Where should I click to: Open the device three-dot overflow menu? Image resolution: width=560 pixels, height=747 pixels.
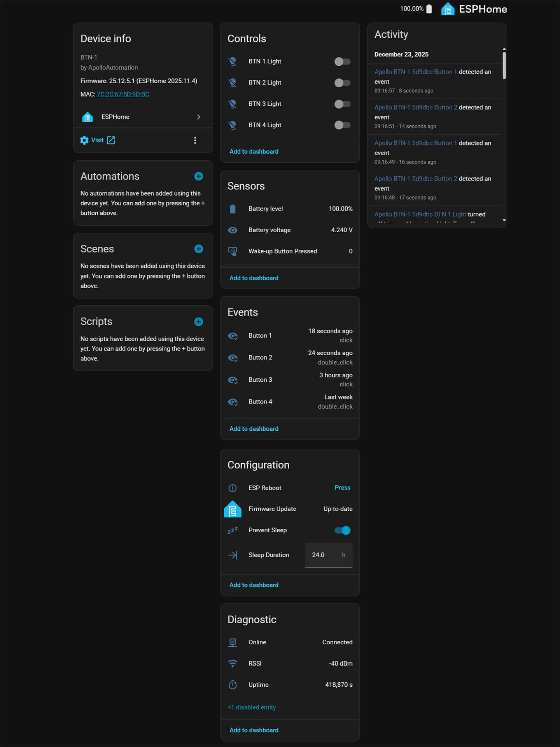[x=195, y=140]
